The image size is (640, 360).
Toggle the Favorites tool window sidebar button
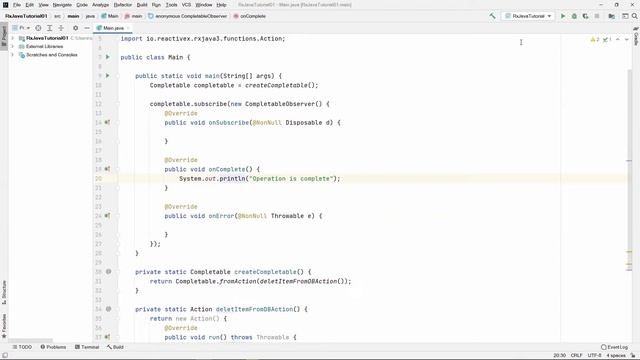(4, 326)
